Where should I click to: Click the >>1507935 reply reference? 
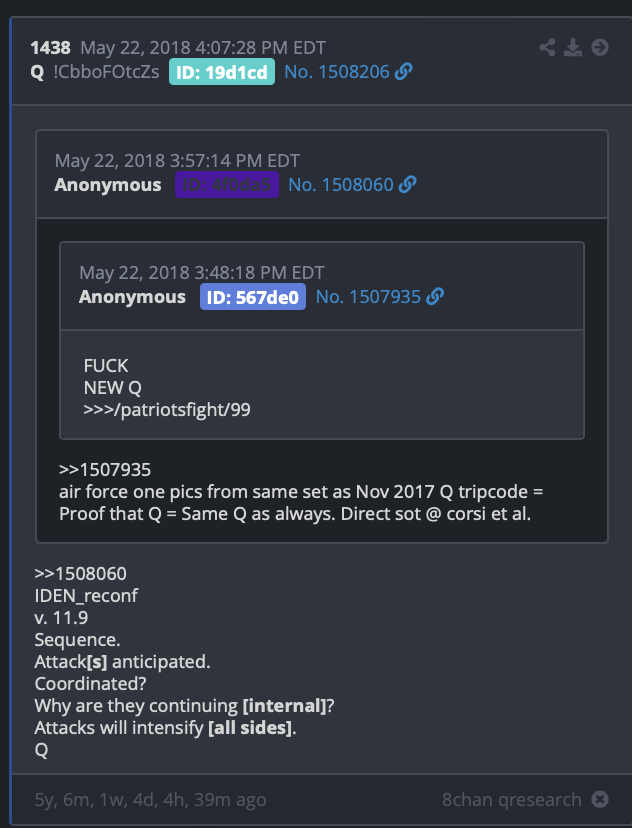pyautogui.click(x=105, y=469)
